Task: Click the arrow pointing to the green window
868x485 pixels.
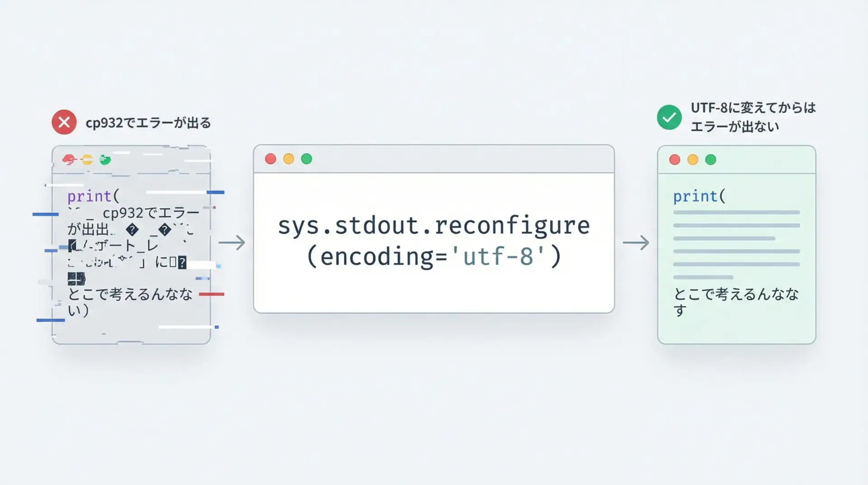Action: tap(636, 242)
